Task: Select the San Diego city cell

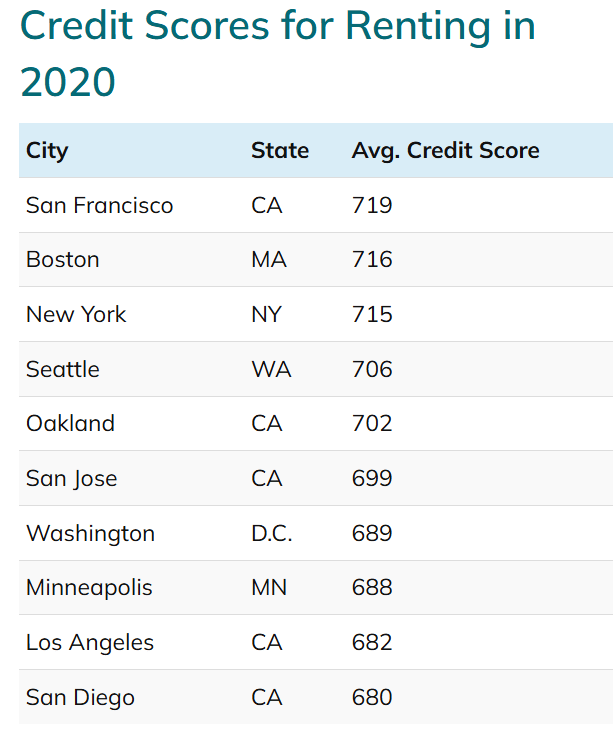Action: tap(80, 698)
